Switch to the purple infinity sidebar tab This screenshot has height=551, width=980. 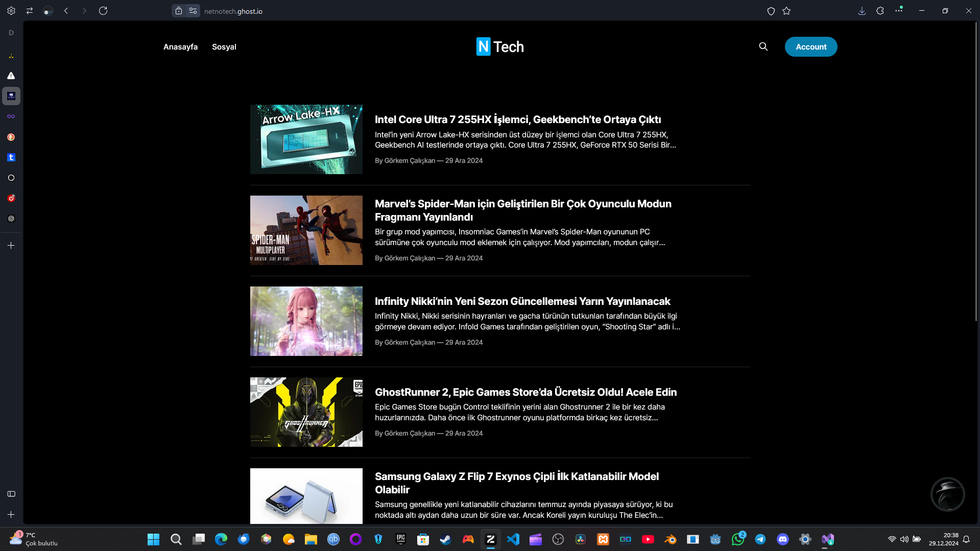[11, 116]
